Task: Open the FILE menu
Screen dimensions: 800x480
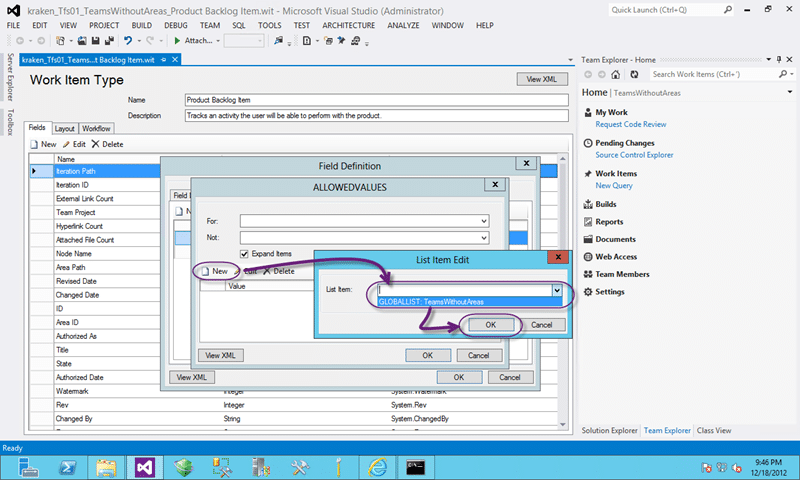Action: (13, 26)
